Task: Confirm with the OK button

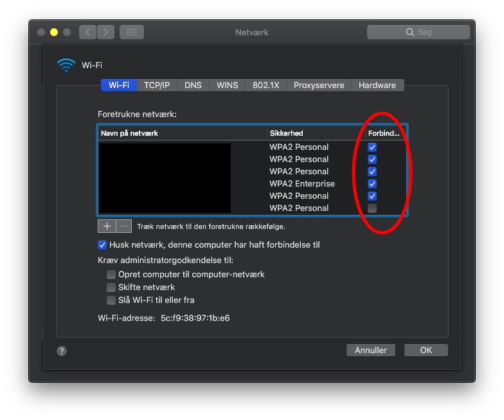Action: tap(426, 350)
